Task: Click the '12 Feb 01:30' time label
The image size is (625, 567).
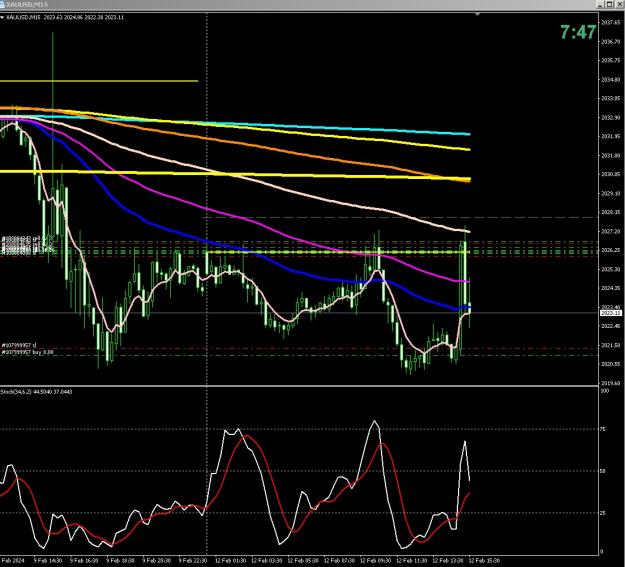Action: (x=230, y=561)
